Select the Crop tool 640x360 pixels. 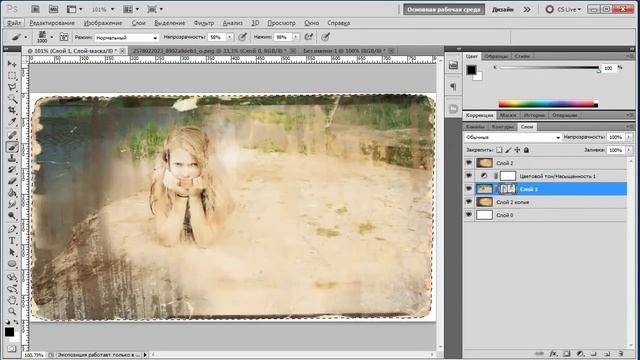[12, 110]
